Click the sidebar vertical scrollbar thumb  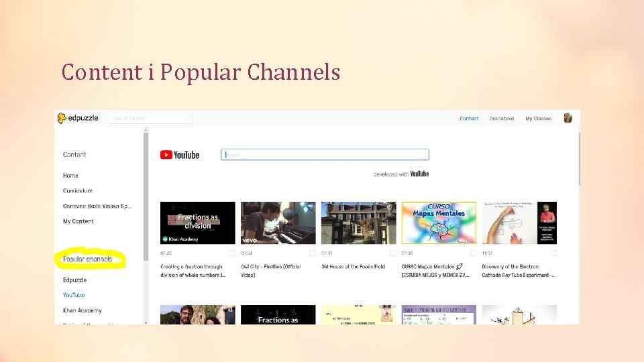pyautogui.click(x=146, y=196)
